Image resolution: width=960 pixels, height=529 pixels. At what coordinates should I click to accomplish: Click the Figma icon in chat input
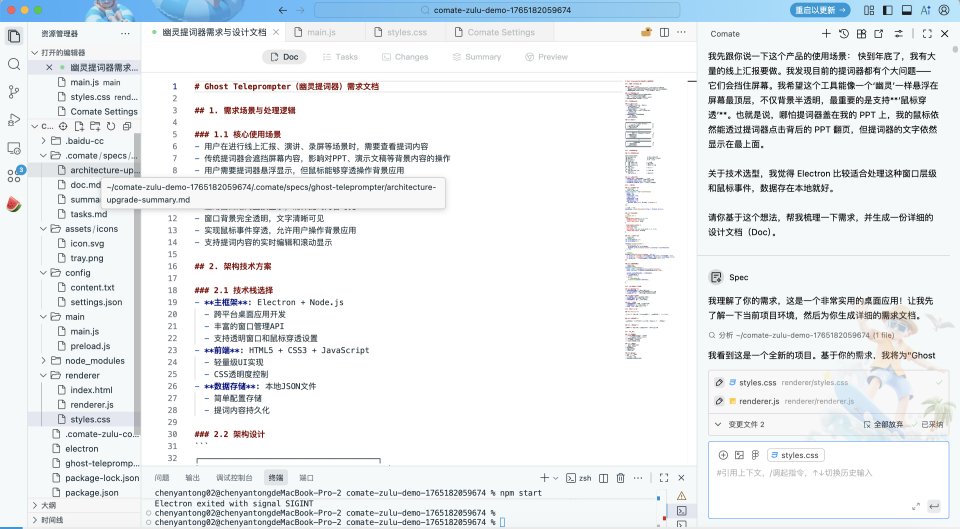(756, 455)
